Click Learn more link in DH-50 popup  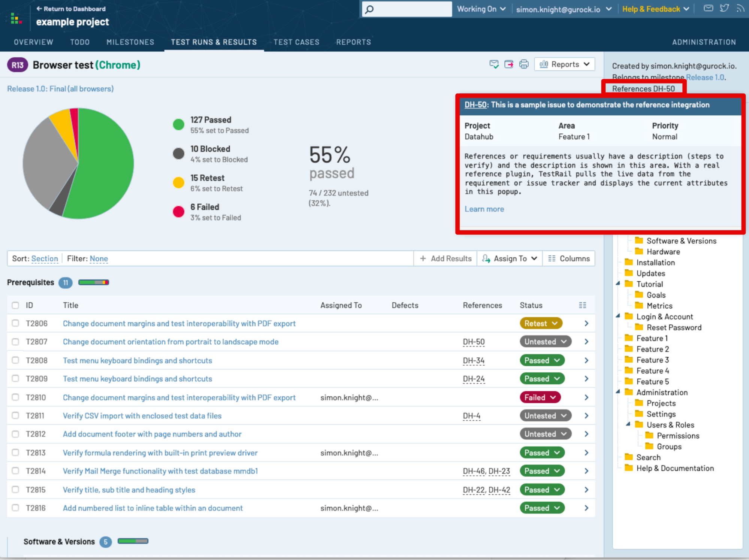(484, 209)
